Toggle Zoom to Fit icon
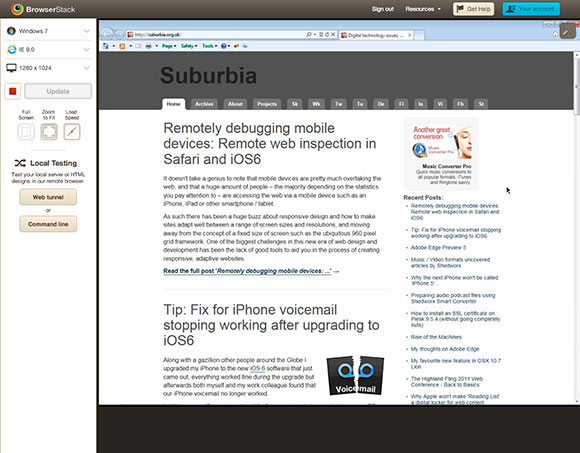Image resolution: width=580 pixels, height=453 pixels. click(49, 131)
